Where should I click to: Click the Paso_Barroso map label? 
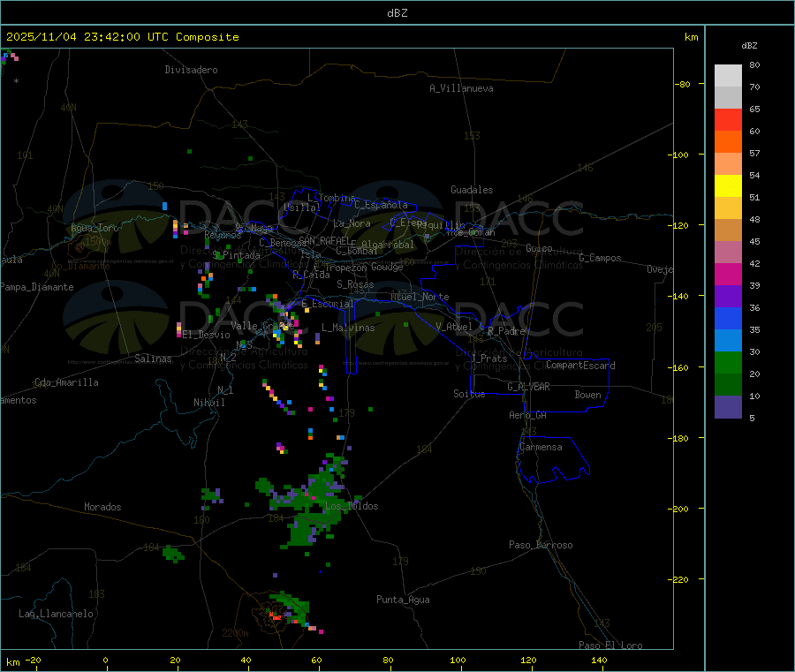pyautogui.click(x=541, y=545)
